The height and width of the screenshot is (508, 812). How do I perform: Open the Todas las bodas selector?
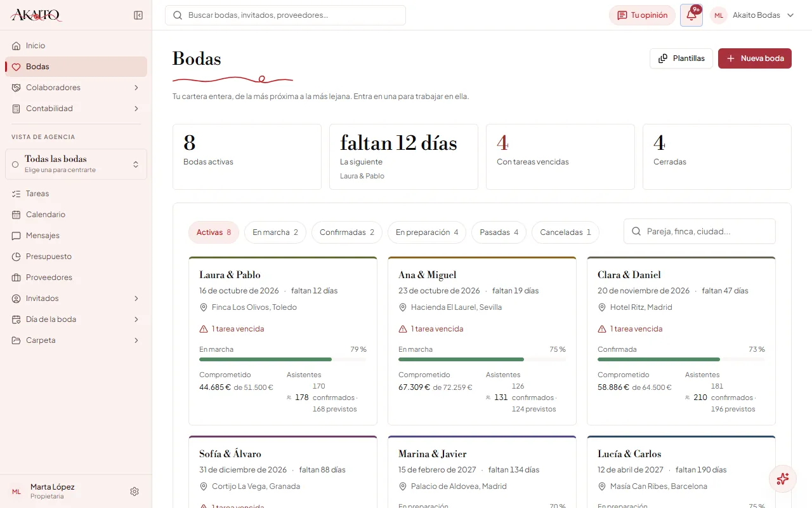[x=76, y=164]
